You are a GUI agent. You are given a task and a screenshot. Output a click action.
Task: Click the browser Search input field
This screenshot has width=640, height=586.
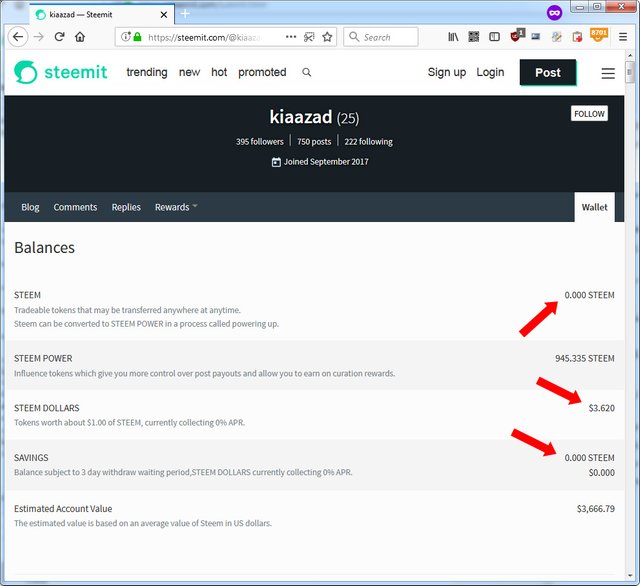pos(381,37)
